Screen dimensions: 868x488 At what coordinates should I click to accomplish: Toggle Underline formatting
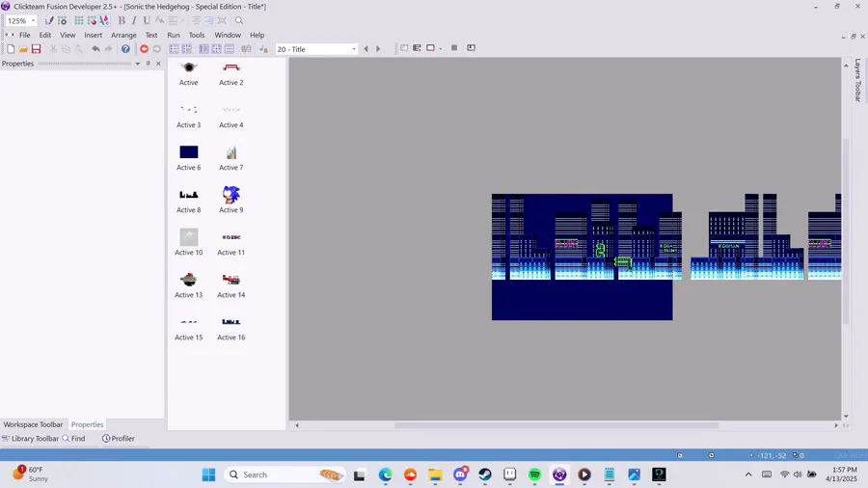(147, 20)
